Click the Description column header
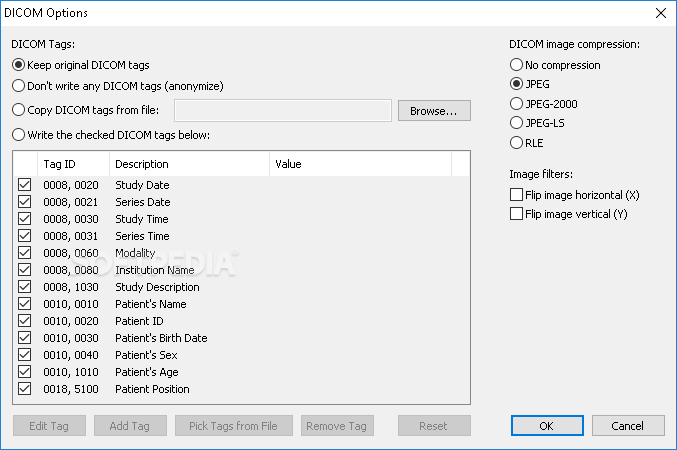The width and height of the screenshot is (677, 450). point(190,164)
